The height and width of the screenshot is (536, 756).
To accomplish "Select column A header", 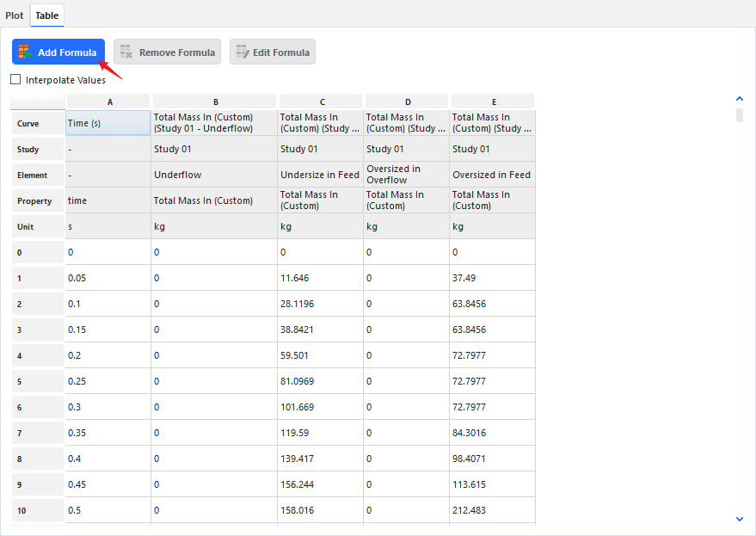I will point(108,102).
